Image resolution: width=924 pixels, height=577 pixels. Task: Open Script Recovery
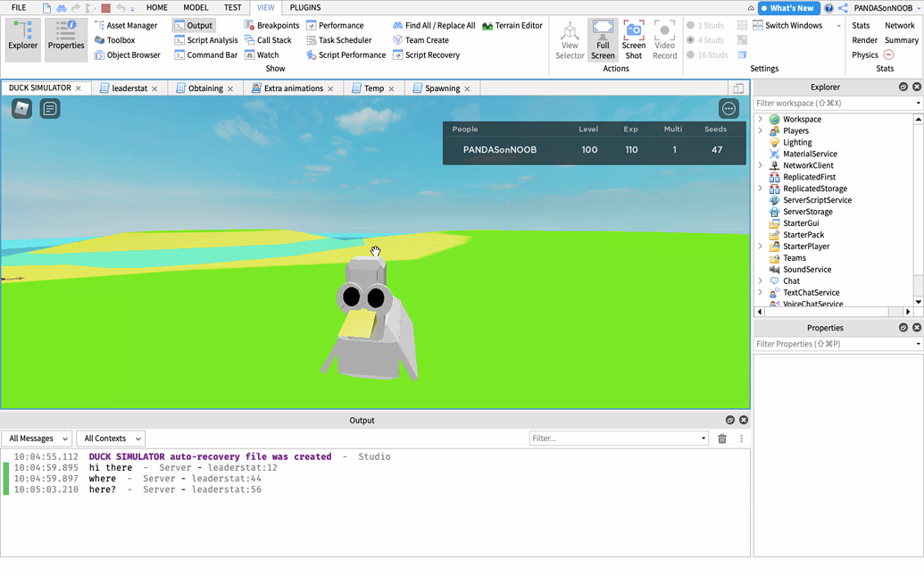(x=426, y=54)
